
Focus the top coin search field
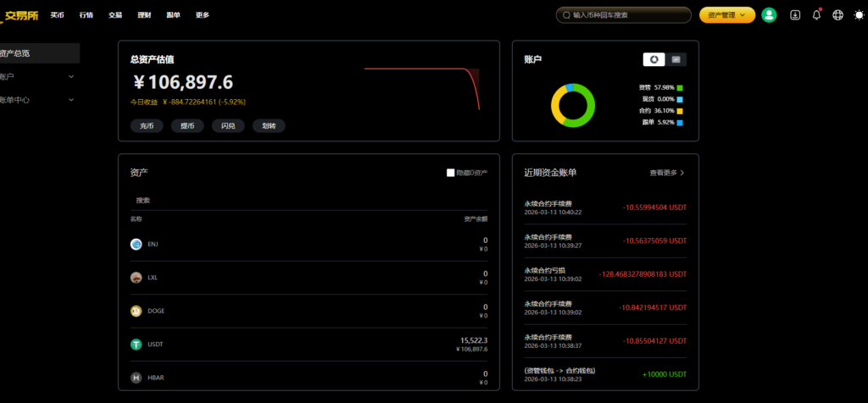(x=623, y=15)
